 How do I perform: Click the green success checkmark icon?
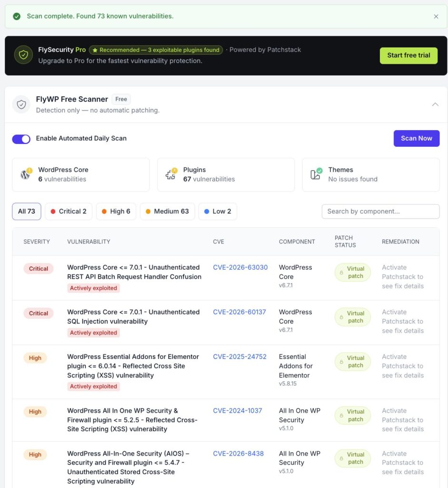tap(17, 16)
